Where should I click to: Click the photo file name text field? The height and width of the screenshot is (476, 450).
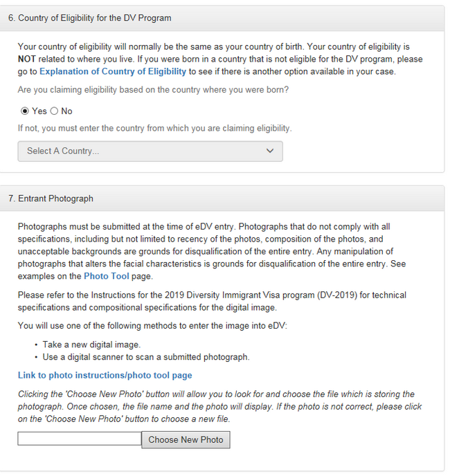[x=79, y=439]
